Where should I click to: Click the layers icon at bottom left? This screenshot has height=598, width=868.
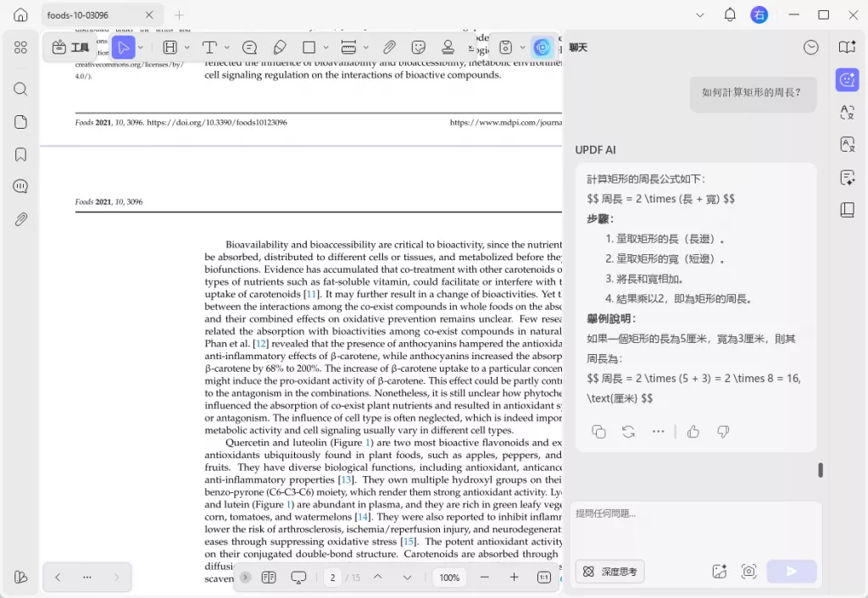(x=20, y=577)
